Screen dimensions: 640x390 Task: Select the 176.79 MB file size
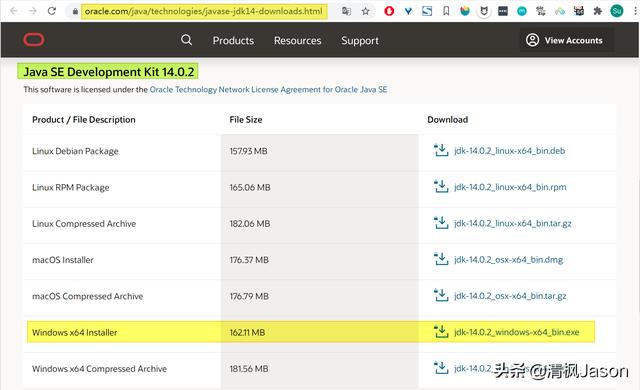point(249,296)
